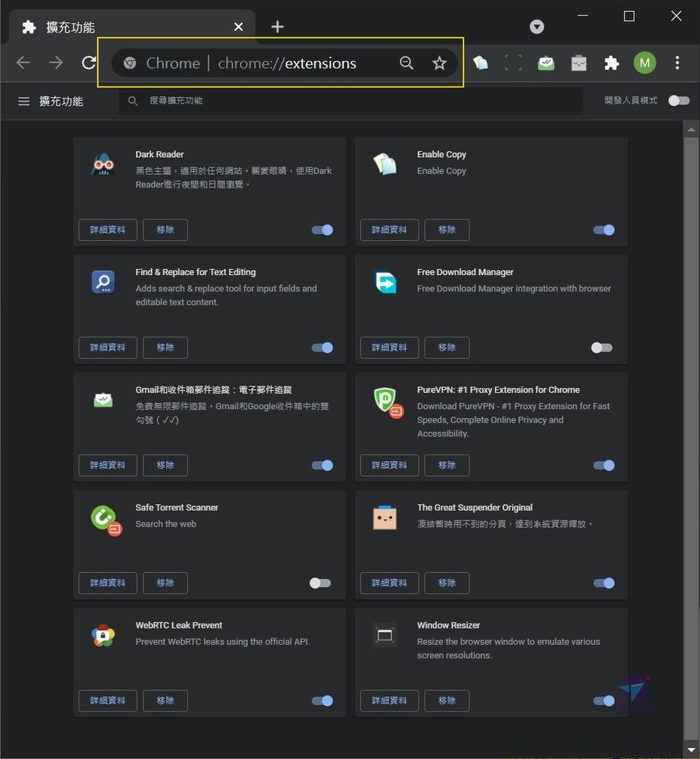This screenshot has height=759, width=700.
Task: Select the 擴充功能 browser tab
Action: click(132, 27)
